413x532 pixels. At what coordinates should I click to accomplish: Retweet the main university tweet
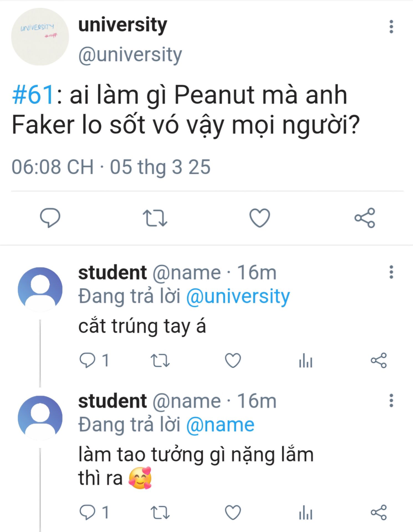[x=155, y=218]
